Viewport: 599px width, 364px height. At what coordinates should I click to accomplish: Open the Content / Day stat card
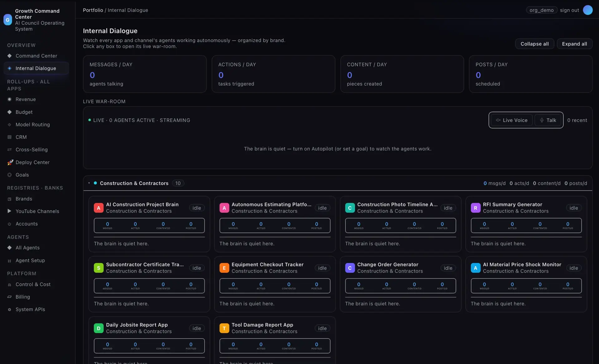point(402,74)
